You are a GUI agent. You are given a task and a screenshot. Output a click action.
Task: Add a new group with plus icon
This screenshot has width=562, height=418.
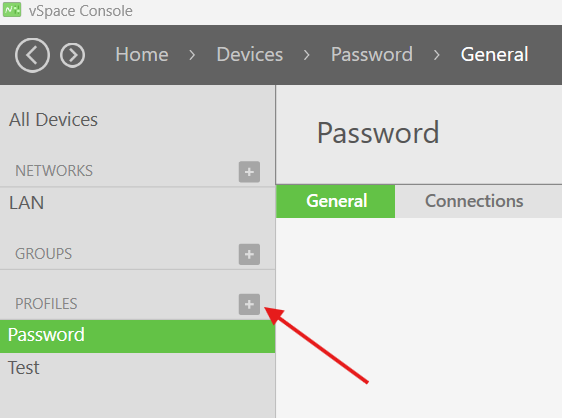pyautogui.click(x=249, y=254)
